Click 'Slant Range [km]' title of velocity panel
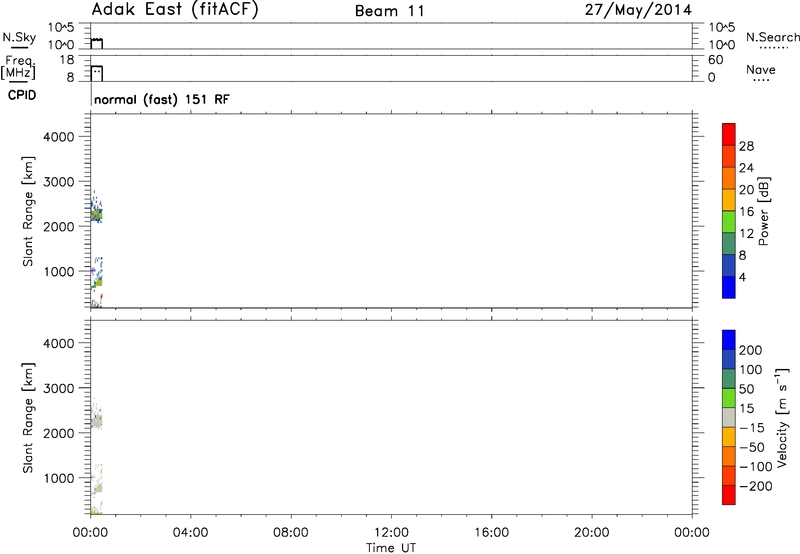 (x=28, y=418)
